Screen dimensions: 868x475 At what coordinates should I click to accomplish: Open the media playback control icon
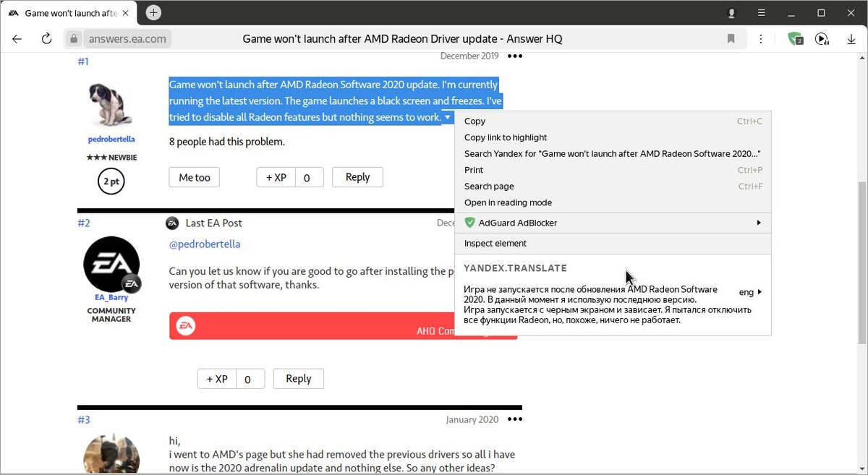pyautogui.click(x=822, y=39)
